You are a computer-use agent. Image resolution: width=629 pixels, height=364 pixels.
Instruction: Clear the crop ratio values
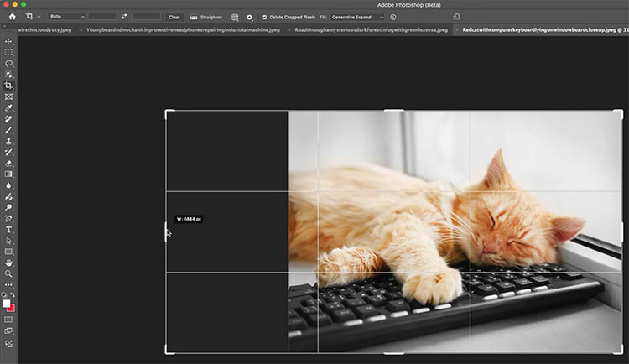click(174, 18)
